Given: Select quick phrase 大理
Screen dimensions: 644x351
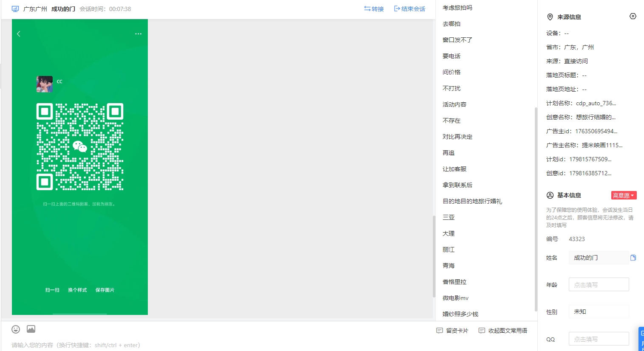Looking at the screenshot, I should [x=448, y=233].
